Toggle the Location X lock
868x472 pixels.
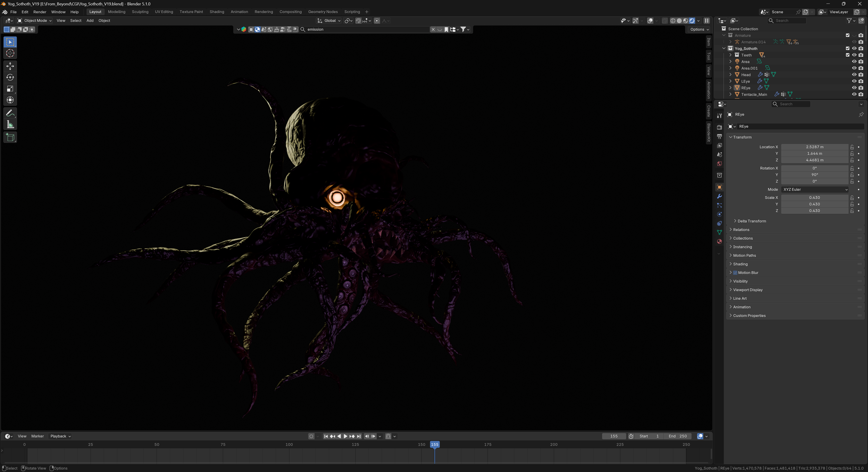click(852, 147)
